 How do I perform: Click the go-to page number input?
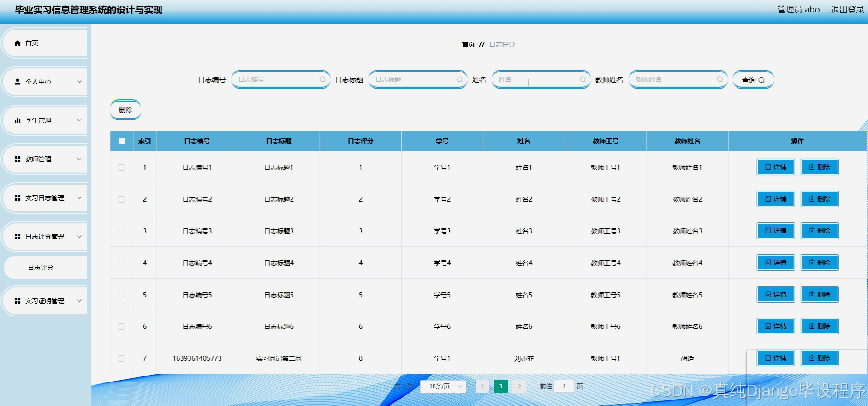pos(564,386)
